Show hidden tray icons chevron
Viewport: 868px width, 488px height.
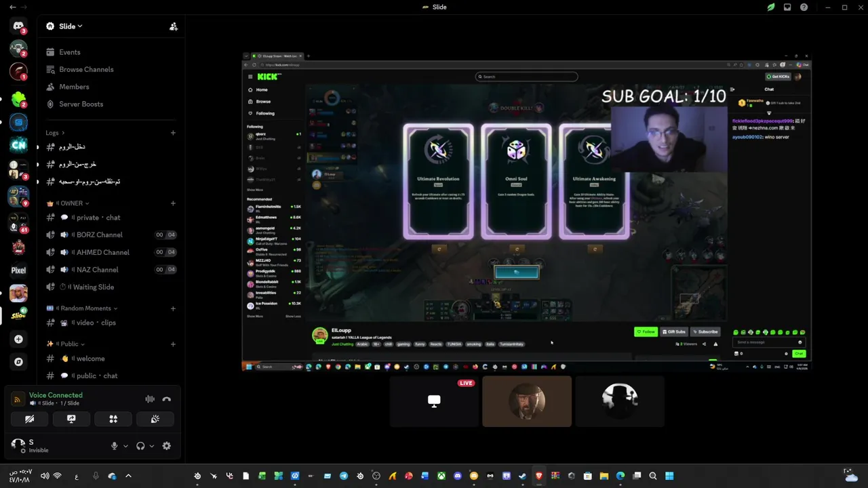click(128, 476)
